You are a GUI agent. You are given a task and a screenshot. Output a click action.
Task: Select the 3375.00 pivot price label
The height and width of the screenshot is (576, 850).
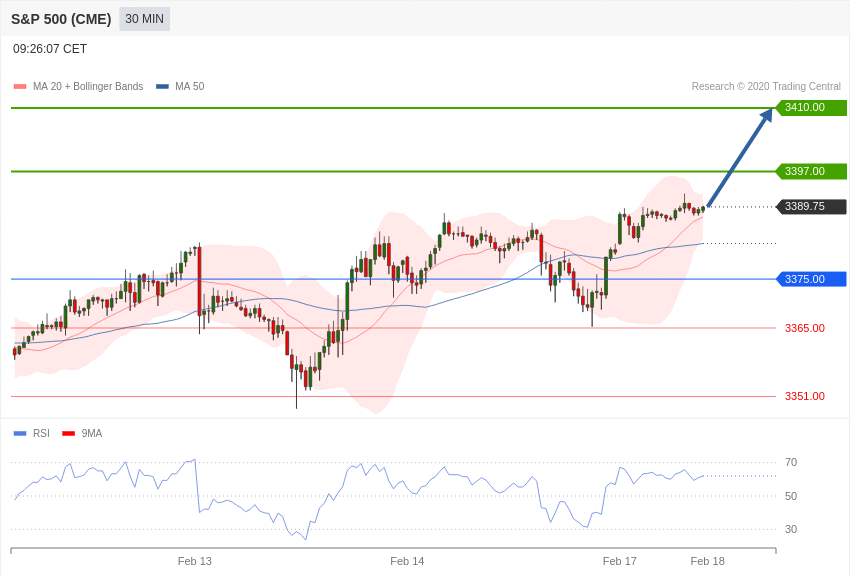(811, 279)
